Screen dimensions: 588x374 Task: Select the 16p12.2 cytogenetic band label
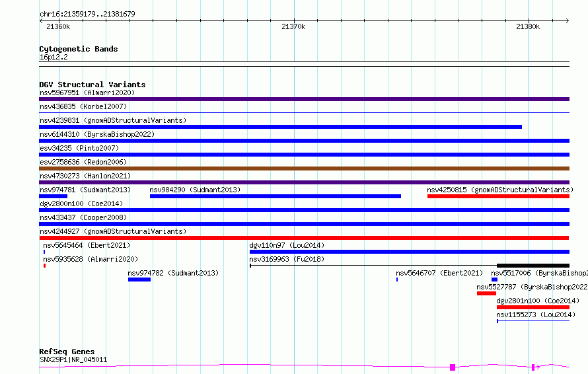tap(54, 57)
